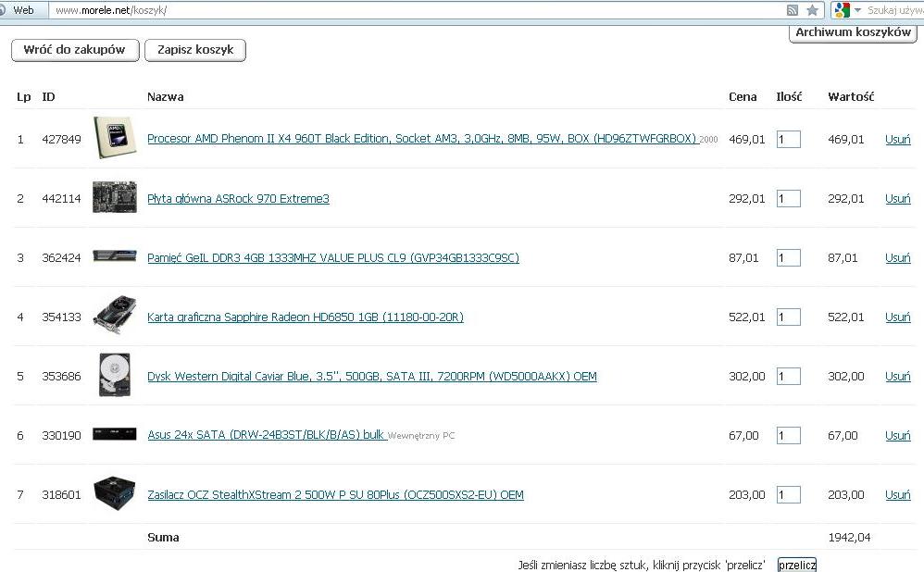Click quantity field for Procesor AMD Phenom
Viewport: 924px width, 572px height.
[789, 140]
